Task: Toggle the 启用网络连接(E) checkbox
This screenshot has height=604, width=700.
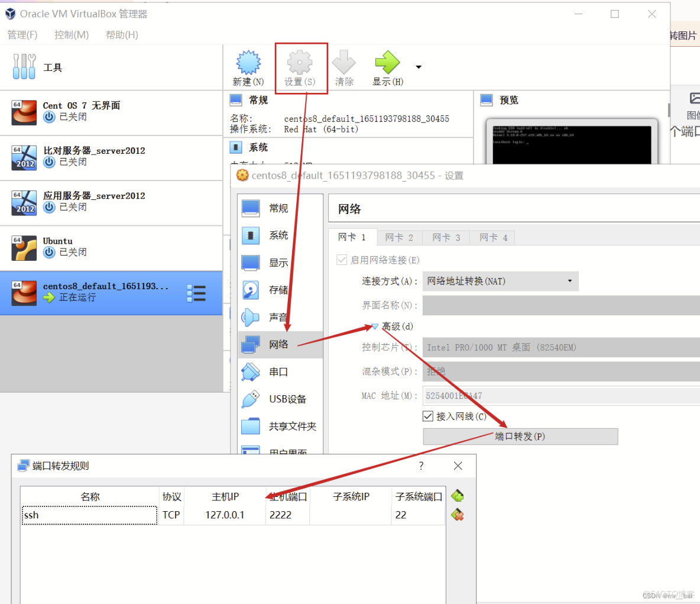Action: 341,260
